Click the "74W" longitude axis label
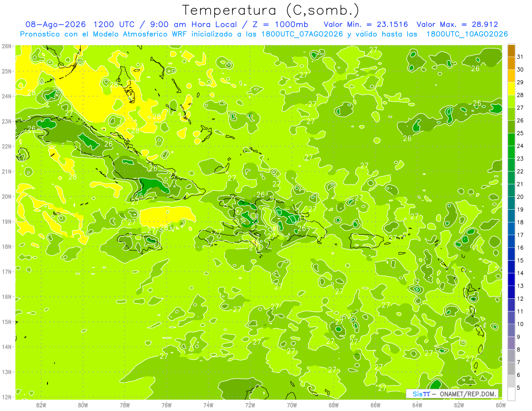Viewport: 532px width, 411px height. tap(208, 405)
